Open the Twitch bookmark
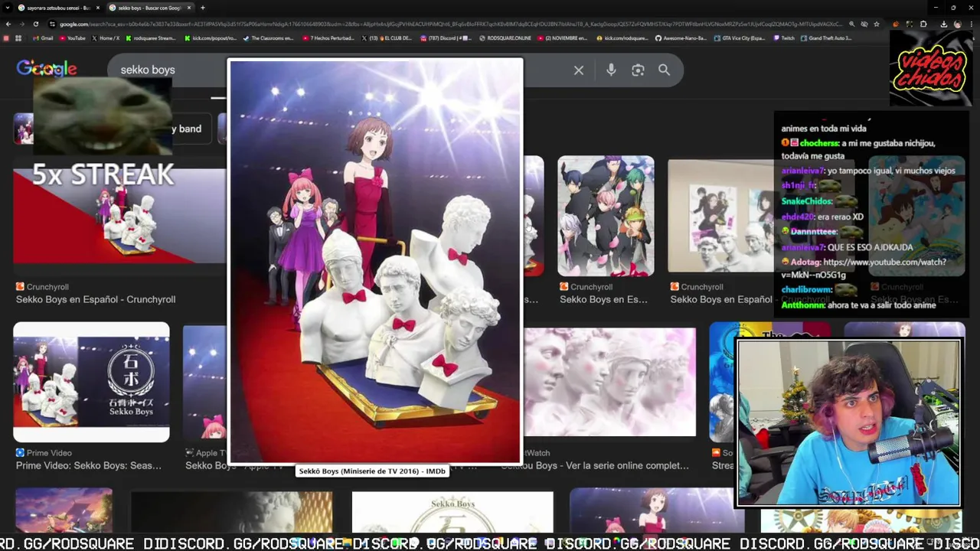The height and width of the screenshot is (551, 980). click(x=784, y=37)
